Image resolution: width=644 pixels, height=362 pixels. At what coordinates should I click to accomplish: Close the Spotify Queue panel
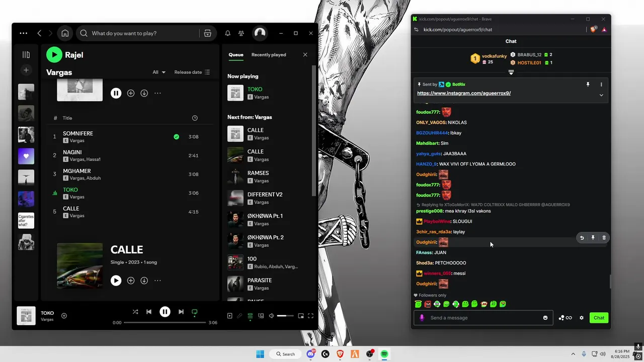click(305, 55)
